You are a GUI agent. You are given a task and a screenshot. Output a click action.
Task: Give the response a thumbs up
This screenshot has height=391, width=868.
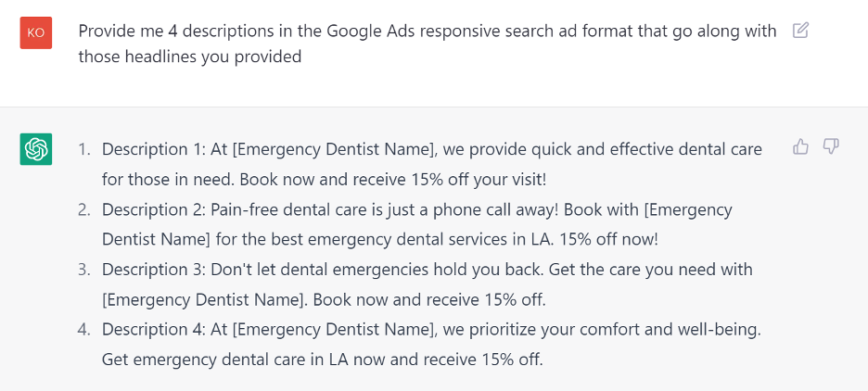tap(800, 146)
